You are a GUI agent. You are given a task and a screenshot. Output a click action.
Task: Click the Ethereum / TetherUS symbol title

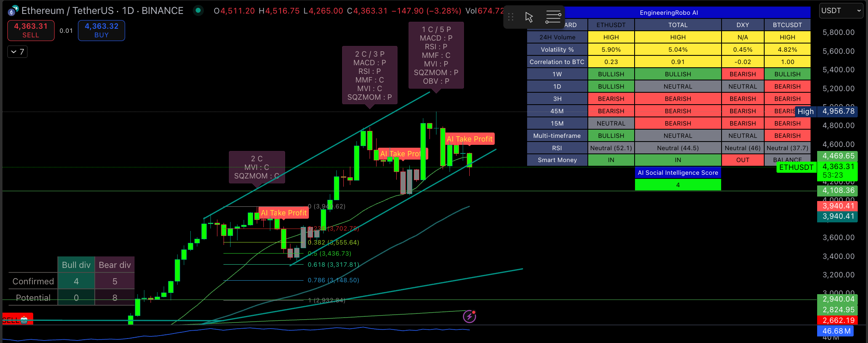102,11
